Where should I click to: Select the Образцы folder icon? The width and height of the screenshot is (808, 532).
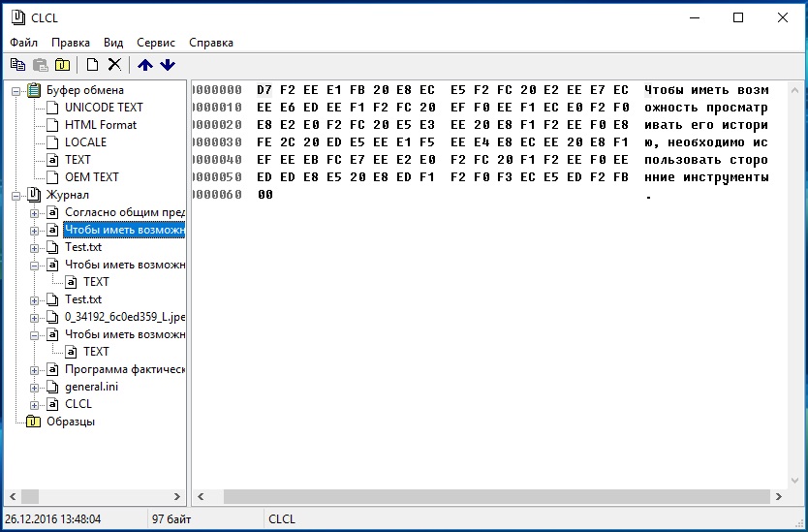click(34, 422)
